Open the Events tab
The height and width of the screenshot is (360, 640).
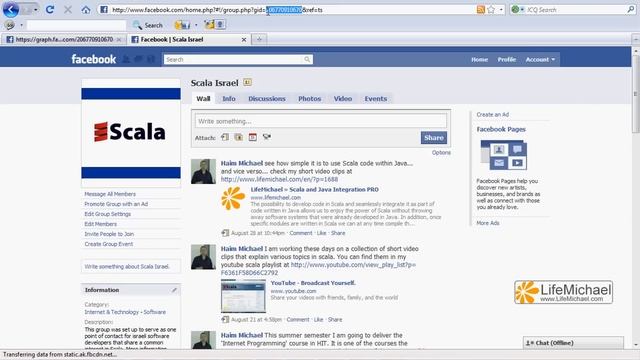(376, 99)
